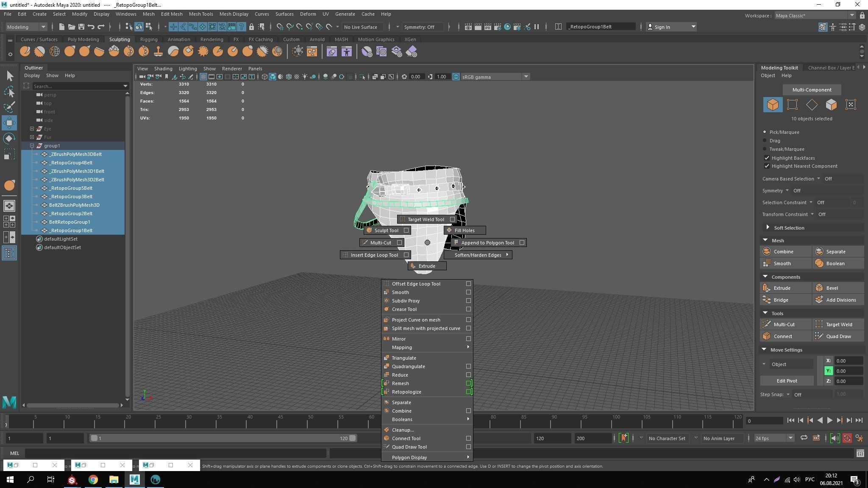Collapse the group1 node in Outliner

(x=32, y=146)
